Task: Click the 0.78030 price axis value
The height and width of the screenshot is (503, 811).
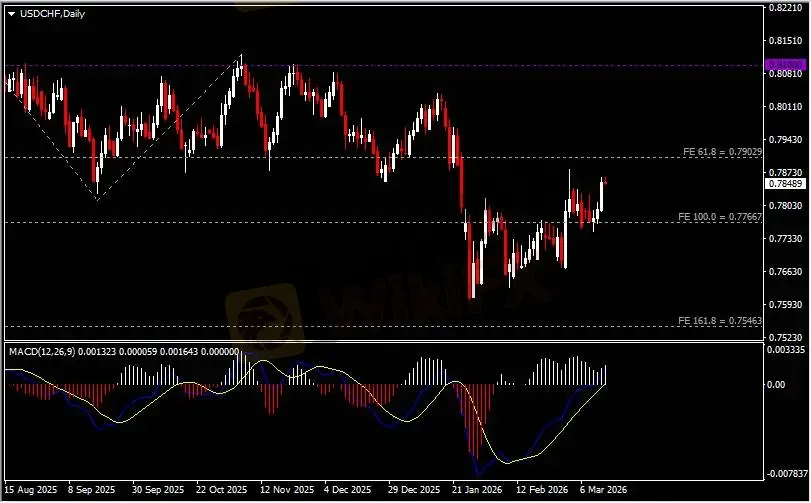Action: tap(785, 205)
